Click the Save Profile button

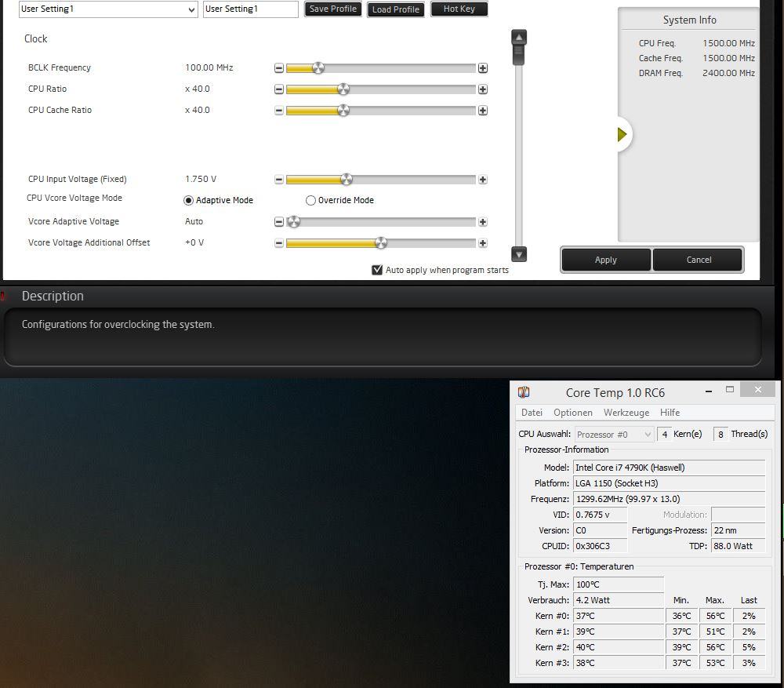pyautogui.click(x=333, y=9)
